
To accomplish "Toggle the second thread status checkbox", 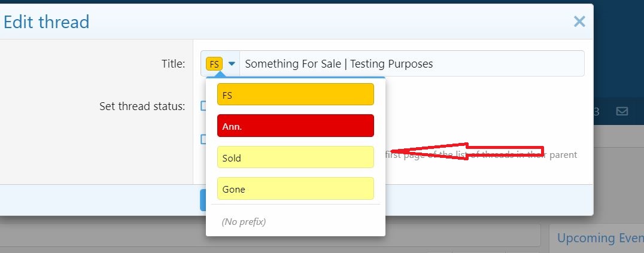I will click(x=203, y=139).
